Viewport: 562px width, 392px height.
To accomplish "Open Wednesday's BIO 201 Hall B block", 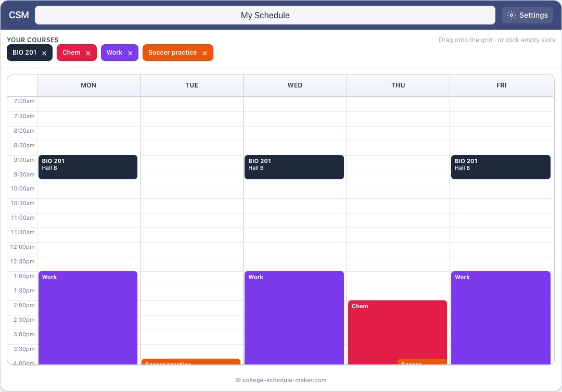I will [294, 167].
